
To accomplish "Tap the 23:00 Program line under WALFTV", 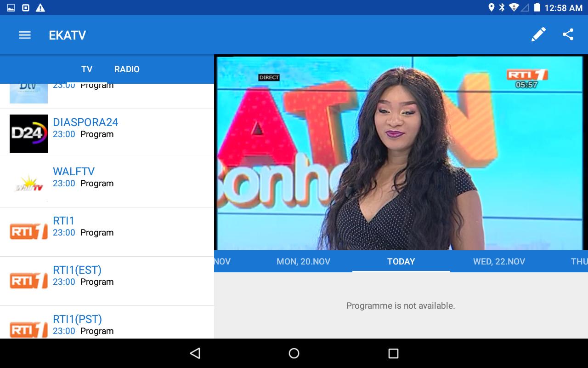I will (x=83, y=183).
